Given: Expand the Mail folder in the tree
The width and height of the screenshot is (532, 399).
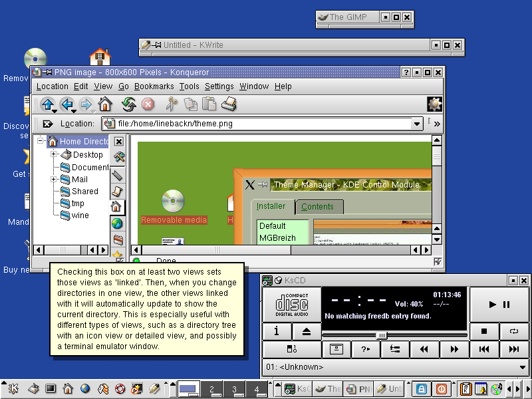Looking at the screenshot, I should [x=53, y=179].
